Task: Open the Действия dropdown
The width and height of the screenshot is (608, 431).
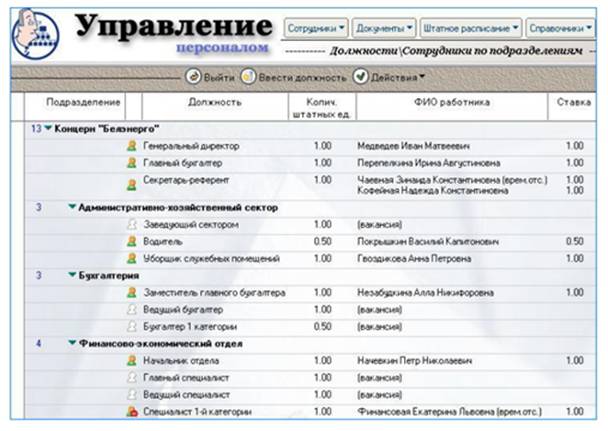Action: [x=389, y=77]
